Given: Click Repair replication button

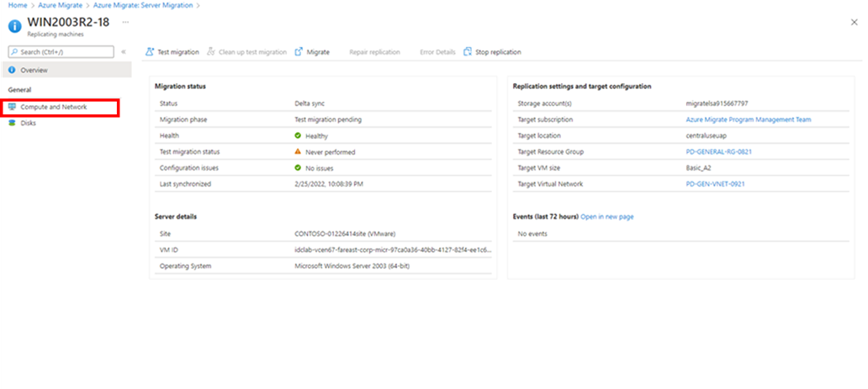Looking at the screenshot, I should pos(375,52).
